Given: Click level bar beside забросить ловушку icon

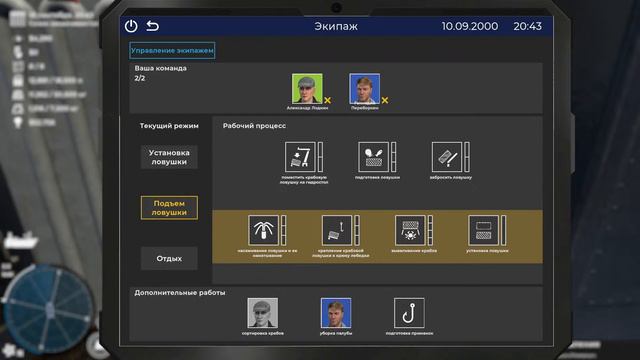Looking at the screenshot, I should pos(467,157).
